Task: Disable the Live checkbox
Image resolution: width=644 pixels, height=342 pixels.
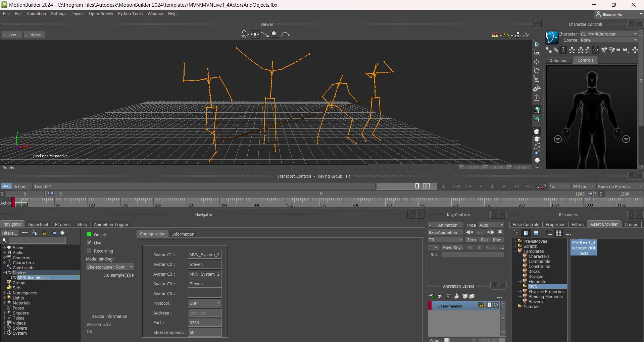Action: click(89, 242)
